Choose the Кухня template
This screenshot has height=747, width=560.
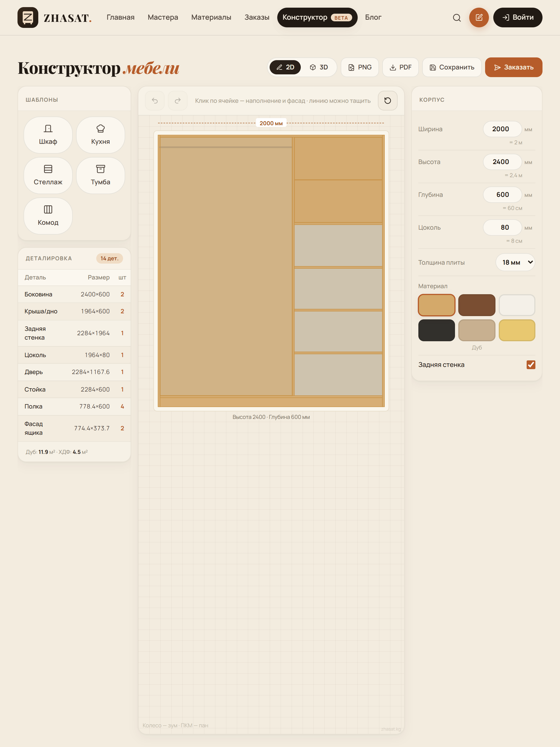point(101,135)
